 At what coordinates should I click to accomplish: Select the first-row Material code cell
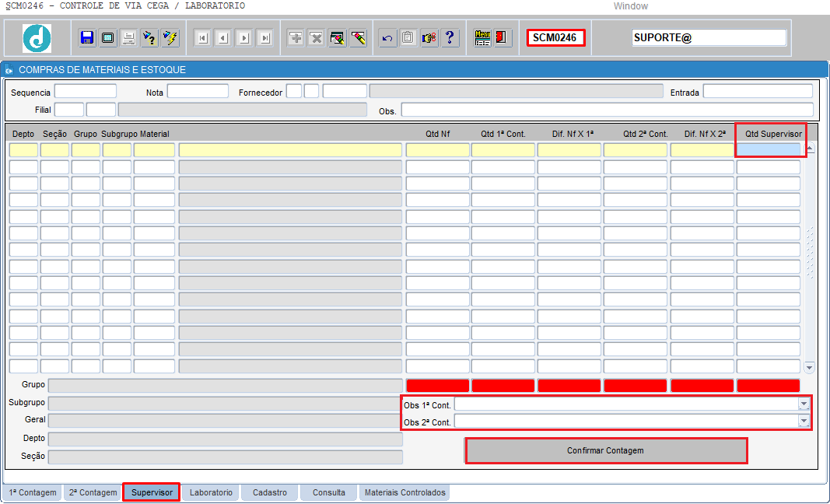click(x=154, y=150)
